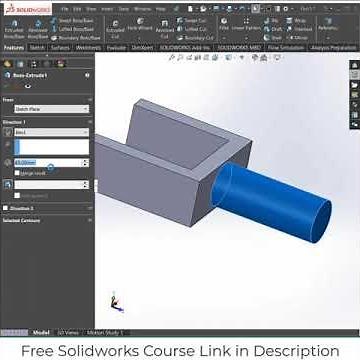Toggle the Draft outward checkbox
This screenshot has height=360, width=360.
coord(17,195)
